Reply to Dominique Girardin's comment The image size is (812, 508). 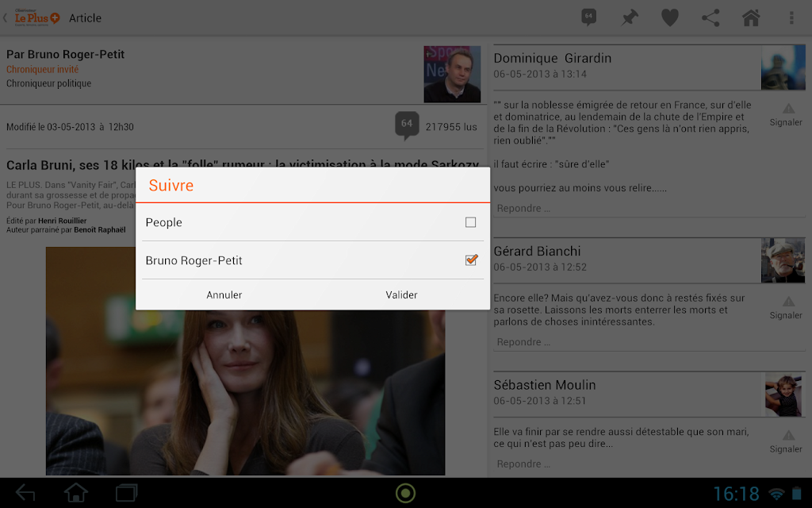click(523, 209)
